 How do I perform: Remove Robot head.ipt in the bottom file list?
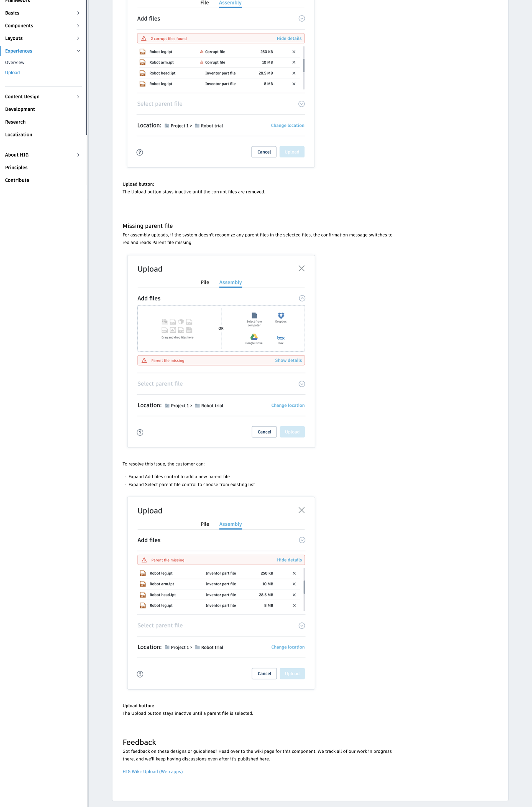tap(294, 595)
